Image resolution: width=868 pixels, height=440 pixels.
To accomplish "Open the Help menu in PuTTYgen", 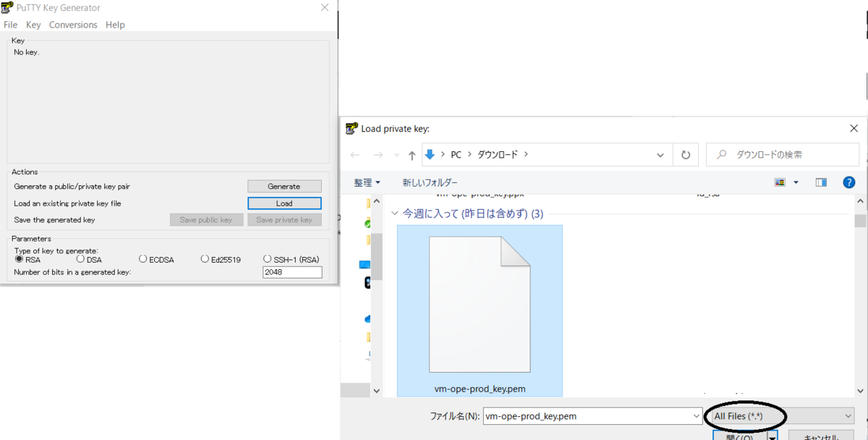I will pyautogui.click(x=115, y=25).
